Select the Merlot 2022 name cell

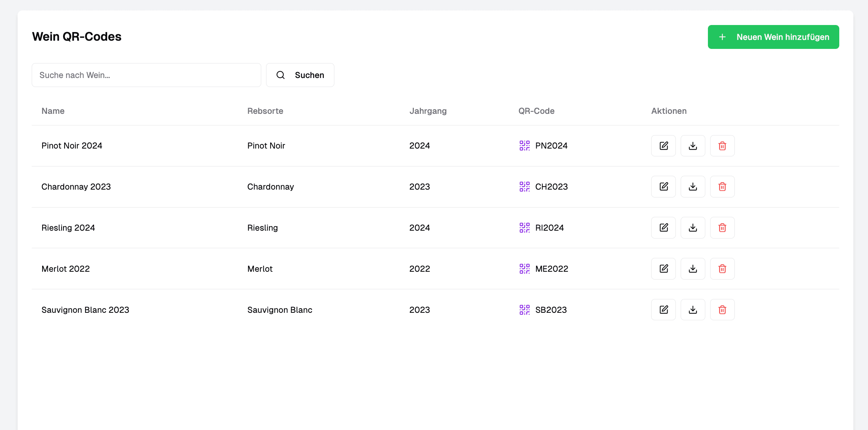tap(66, 269)
